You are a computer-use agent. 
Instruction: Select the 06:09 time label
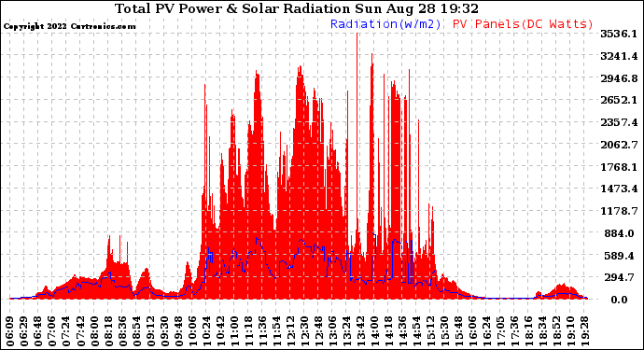pos(10,331)
